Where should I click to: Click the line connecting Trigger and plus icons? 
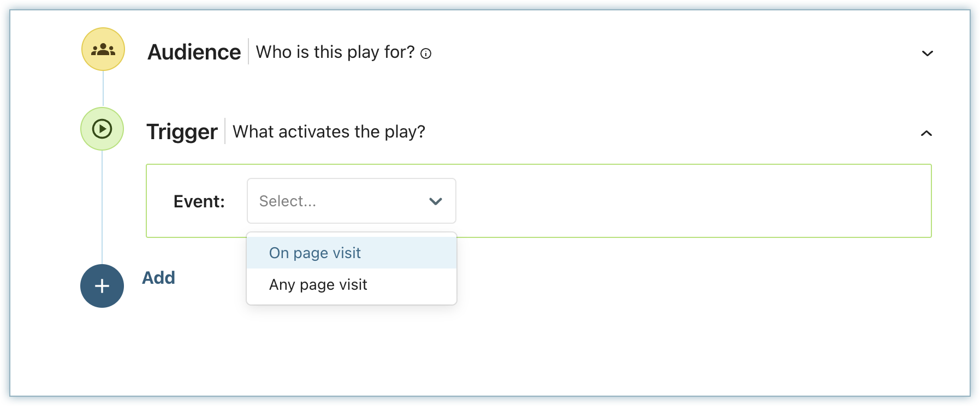(x=102, y=207)
